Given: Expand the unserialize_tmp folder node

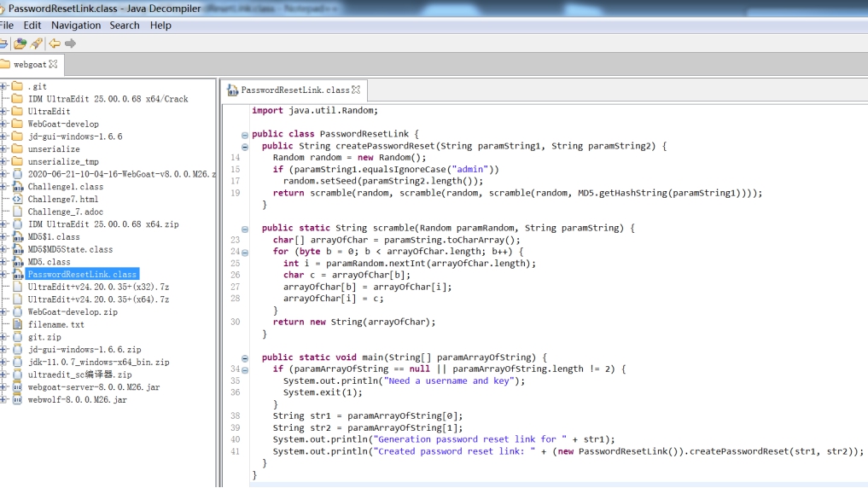Looking at the screenshot, I should tap(4, 161).
